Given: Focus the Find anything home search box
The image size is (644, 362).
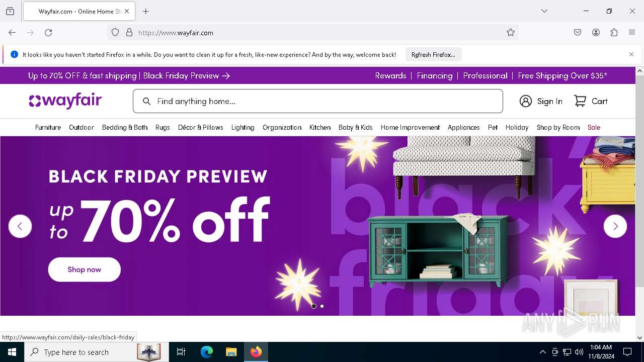Looking at the screenshot, I should pyautogui.click(x=318, y=101).
